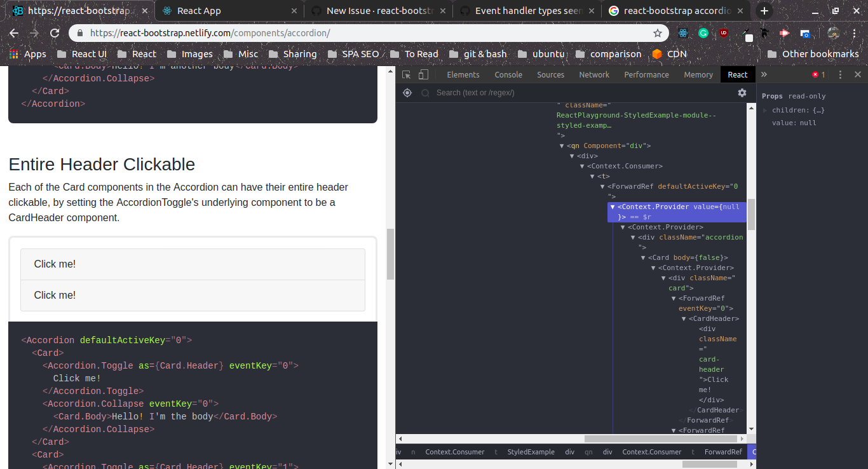The width and height of the screenshot is (868, 469).
Task: Reload the page with the refresh icon
Action: 55,32
